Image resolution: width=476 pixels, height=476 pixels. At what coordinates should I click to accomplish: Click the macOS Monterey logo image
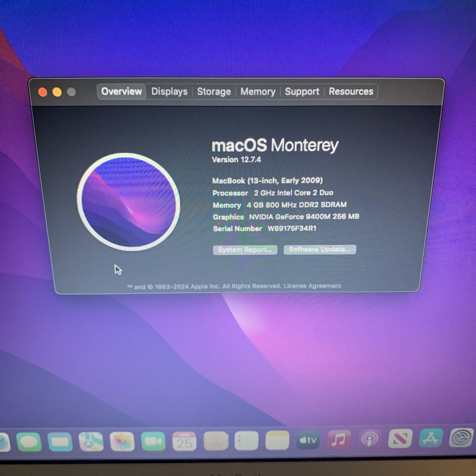pyautogui.click(x=129, y=202)
